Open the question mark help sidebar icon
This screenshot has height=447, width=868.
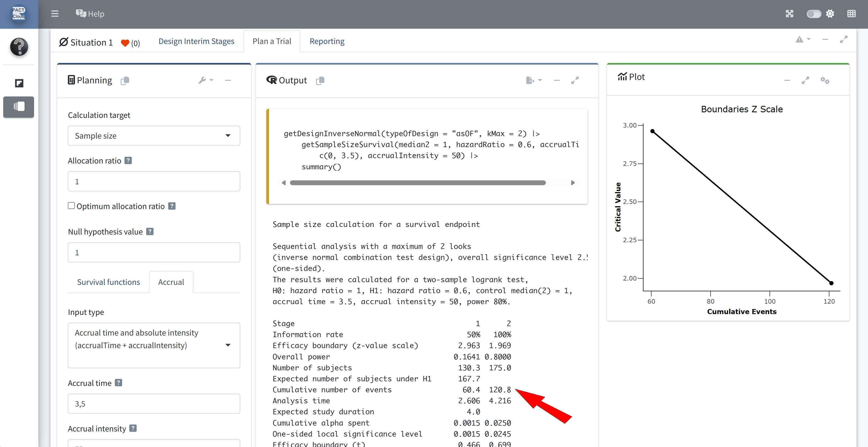coord(19,47)
